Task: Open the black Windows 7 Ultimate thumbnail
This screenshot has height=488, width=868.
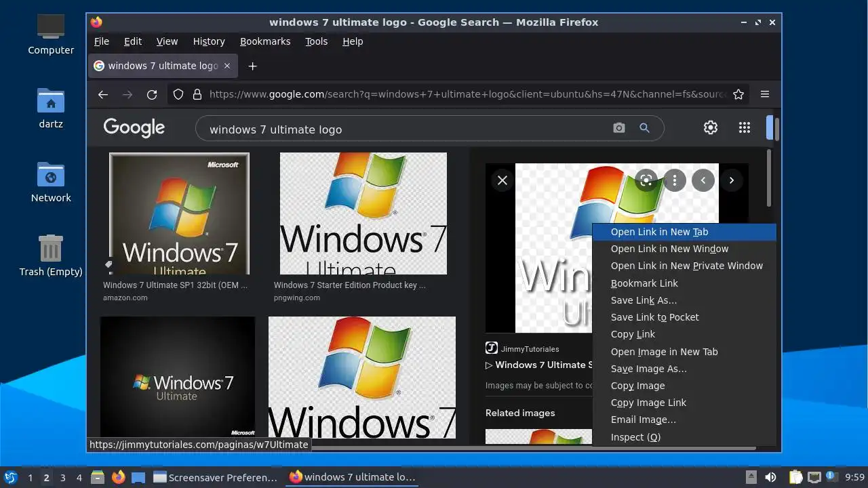Action: (x=178, y=377)
